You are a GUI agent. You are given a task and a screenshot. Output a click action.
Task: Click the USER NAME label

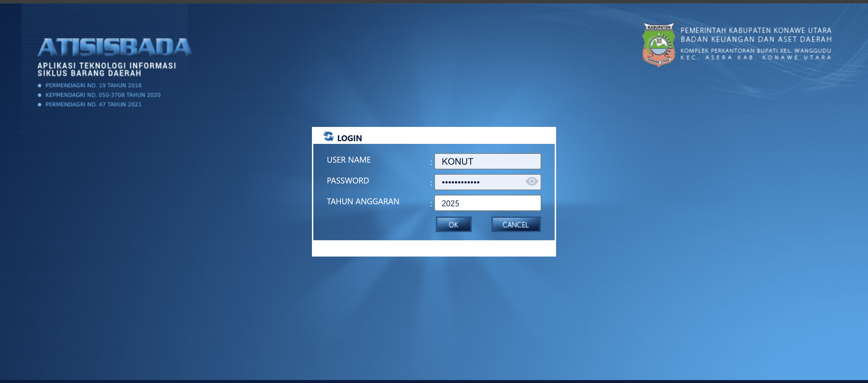[x=348, y=160]
